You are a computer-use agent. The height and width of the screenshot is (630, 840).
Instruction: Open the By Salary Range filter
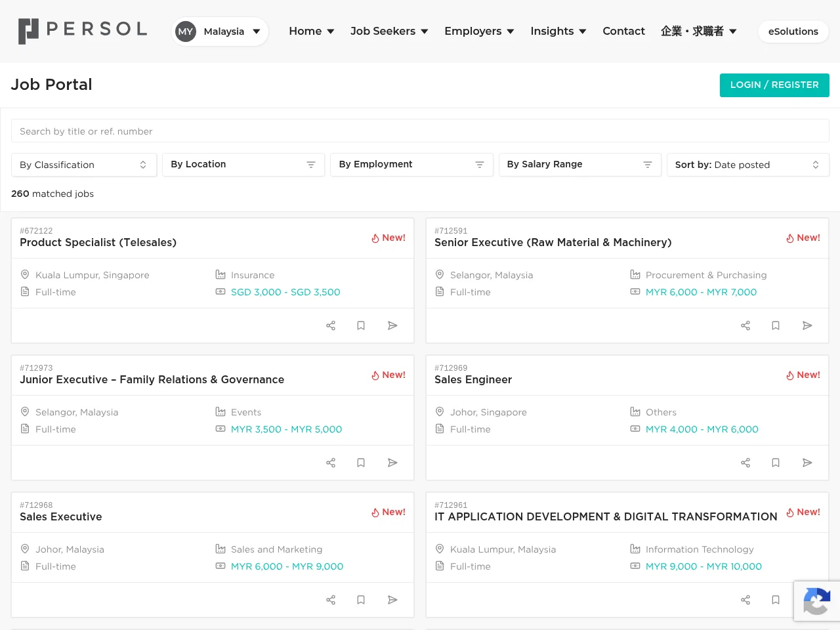coord(579,165)
